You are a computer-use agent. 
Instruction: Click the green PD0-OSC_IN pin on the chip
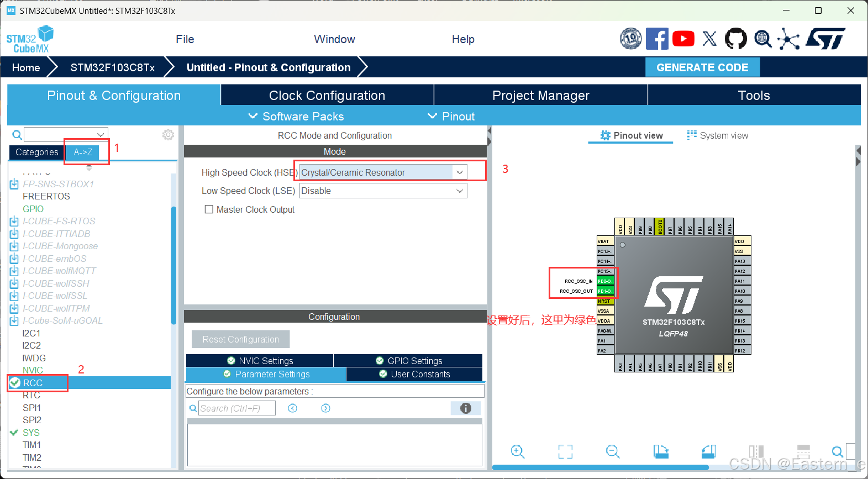pyautogui.click(x=606, y=281)
